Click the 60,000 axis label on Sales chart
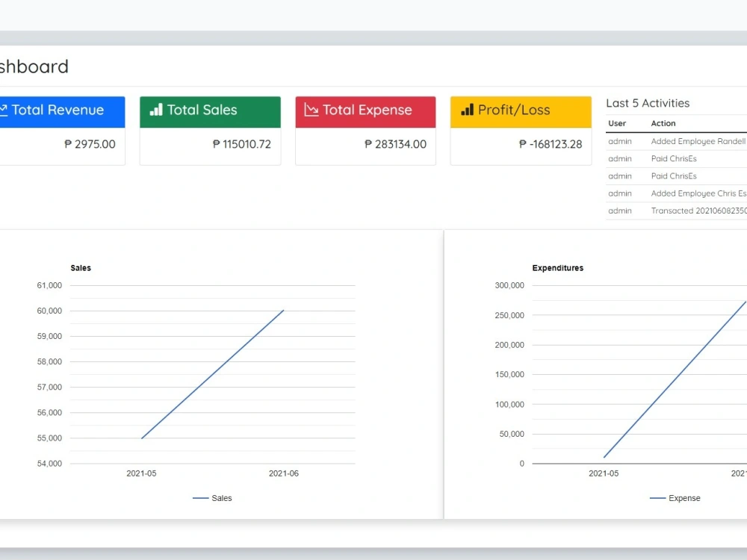 [x=49, y=311]
